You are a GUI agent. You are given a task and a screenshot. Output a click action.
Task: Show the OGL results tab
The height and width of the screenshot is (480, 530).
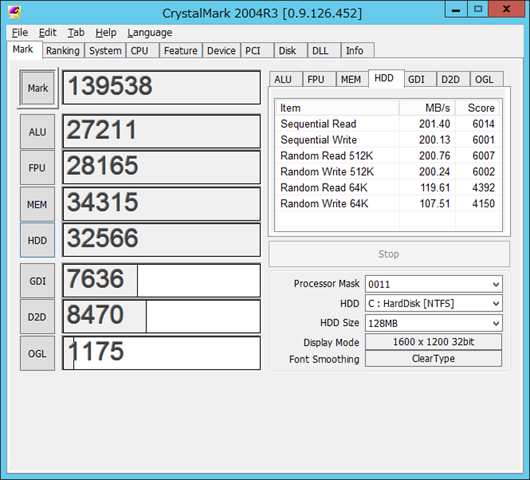click(x=484, y=79)
